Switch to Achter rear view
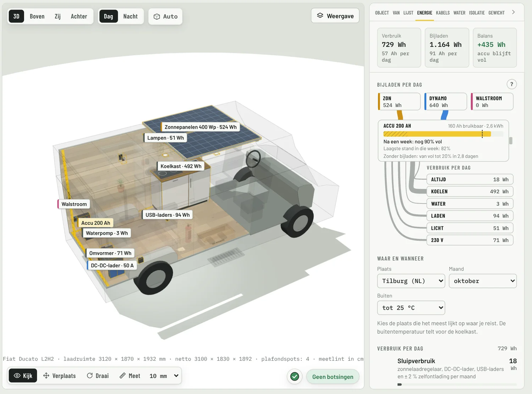This screenshot has height=394, width=532. click(x=79, y=16)
